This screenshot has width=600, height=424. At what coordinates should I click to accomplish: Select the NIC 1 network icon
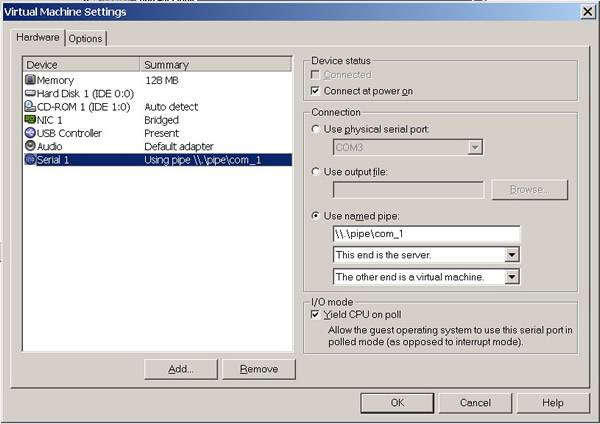(x=30, y=119)
